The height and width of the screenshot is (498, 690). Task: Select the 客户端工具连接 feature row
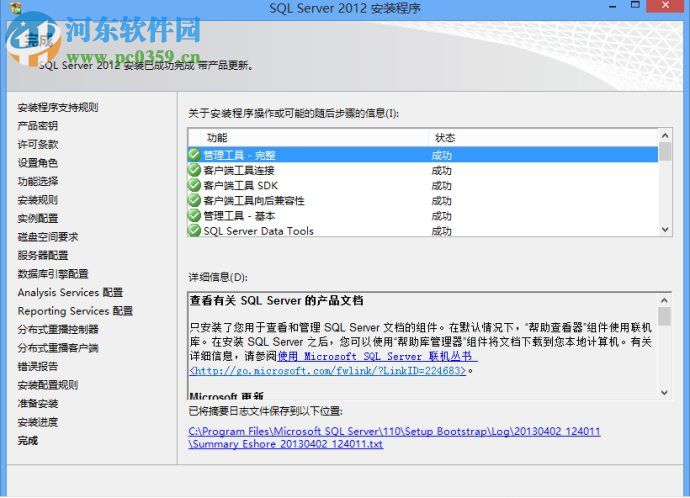(423, 170)
